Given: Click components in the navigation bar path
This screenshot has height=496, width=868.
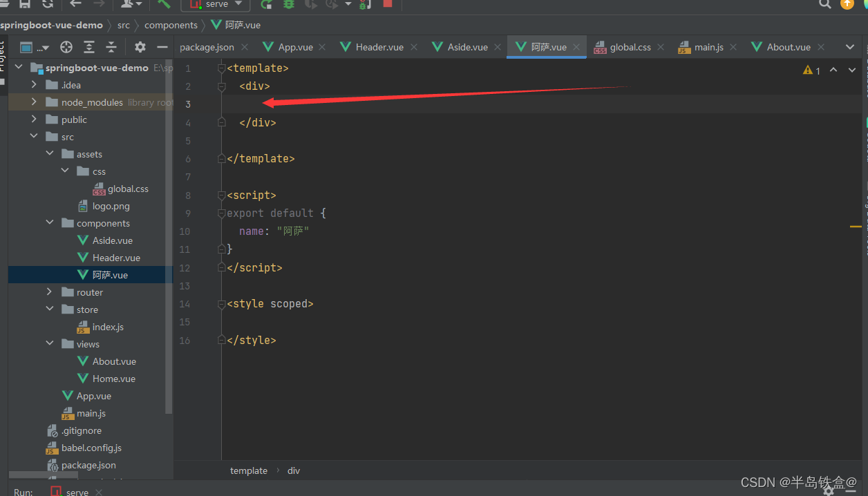Looking at the screenshot, I should click(x=171, y=25).
